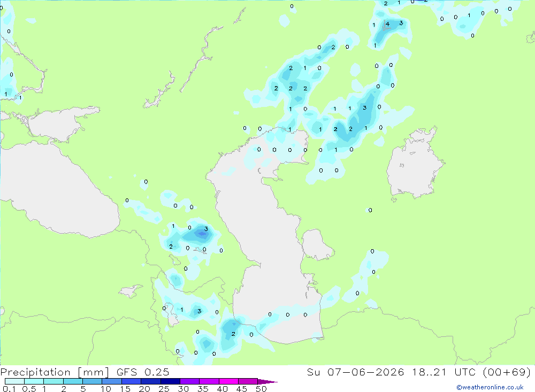The height and width of the screenshot is (392, 535).
Task: Pick the 15 to 20 mm legend color
Action: 131,381
